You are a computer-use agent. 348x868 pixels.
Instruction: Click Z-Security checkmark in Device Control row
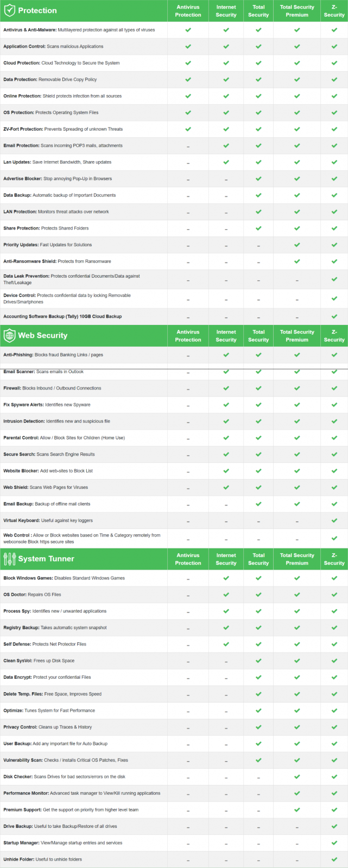(x=334, y=299)
